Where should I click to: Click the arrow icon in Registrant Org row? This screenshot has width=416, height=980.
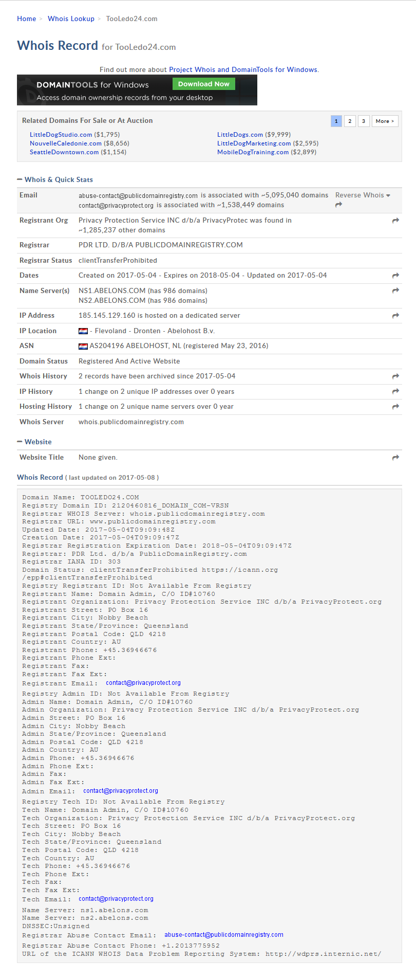click(x=395, y=221)
